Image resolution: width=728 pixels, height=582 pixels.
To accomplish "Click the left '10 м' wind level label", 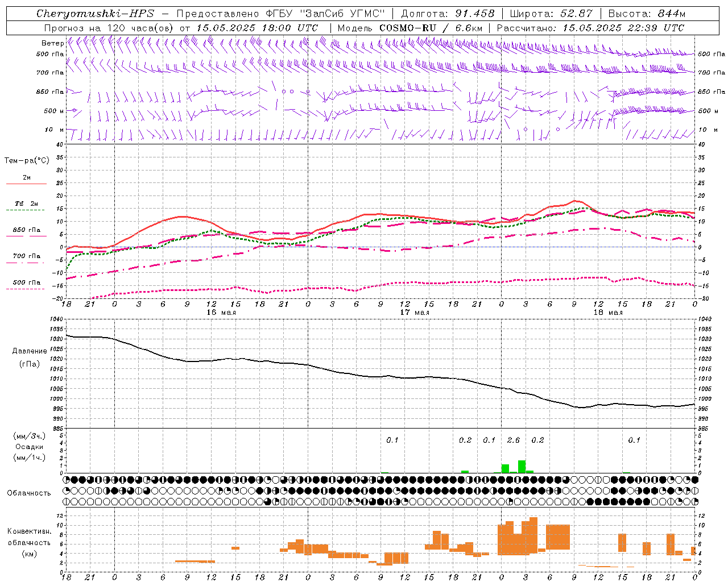I will 55,130.
